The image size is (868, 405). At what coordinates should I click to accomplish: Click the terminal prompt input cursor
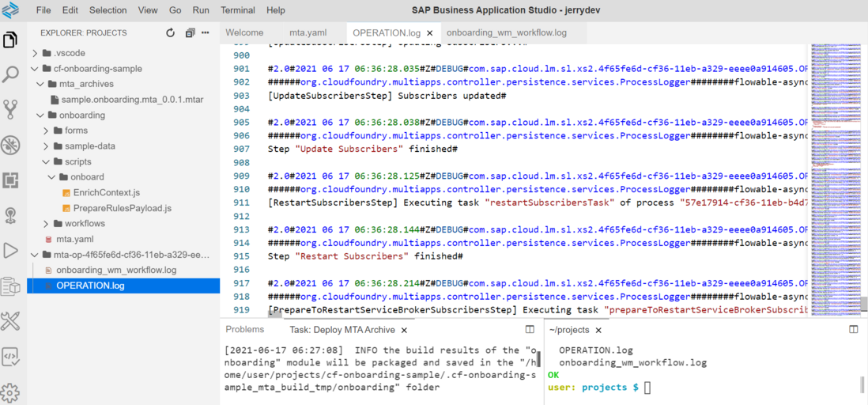[x=648, y=388]
